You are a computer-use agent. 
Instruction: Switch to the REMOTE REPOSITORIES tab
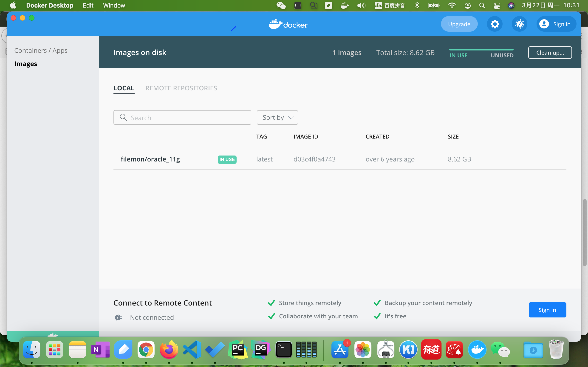(x=181, y=88)
